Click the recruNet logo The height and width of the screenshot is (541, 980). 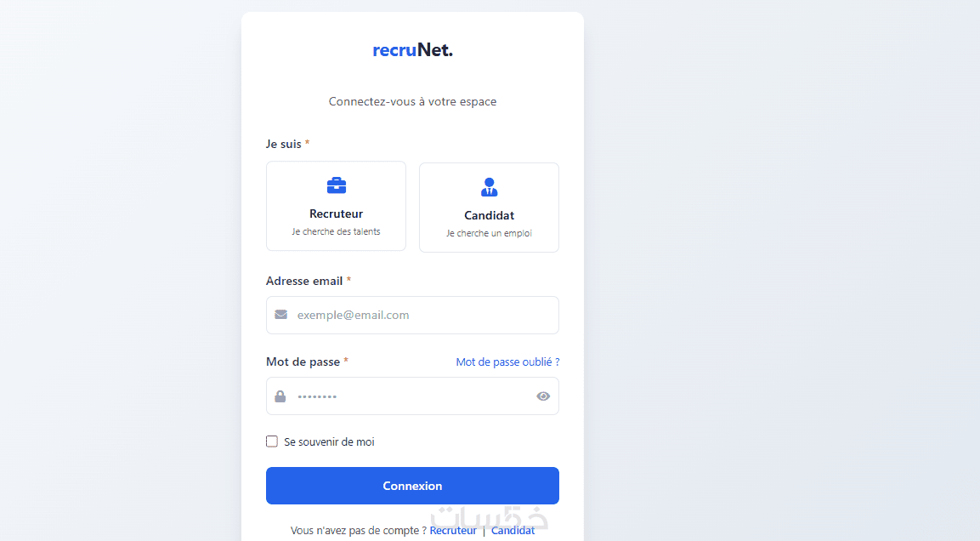coord(412,50)
